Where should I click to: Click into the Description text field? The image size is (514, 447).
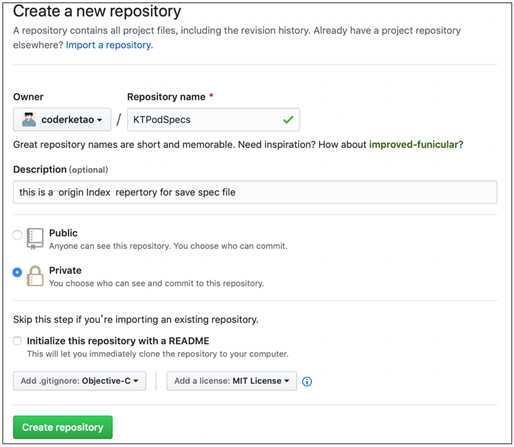click(255, 192)
